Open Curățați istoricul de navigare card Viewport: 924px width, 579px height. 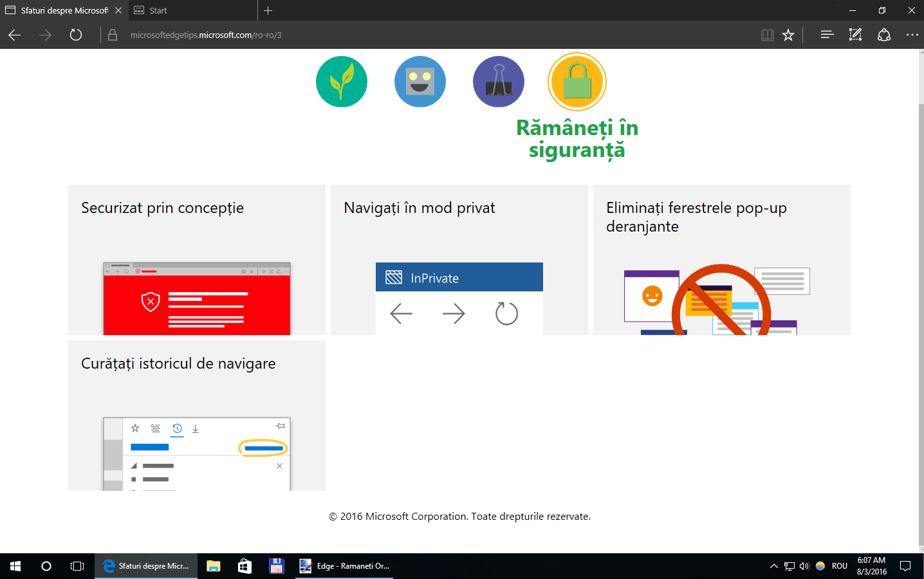(197, 416)
